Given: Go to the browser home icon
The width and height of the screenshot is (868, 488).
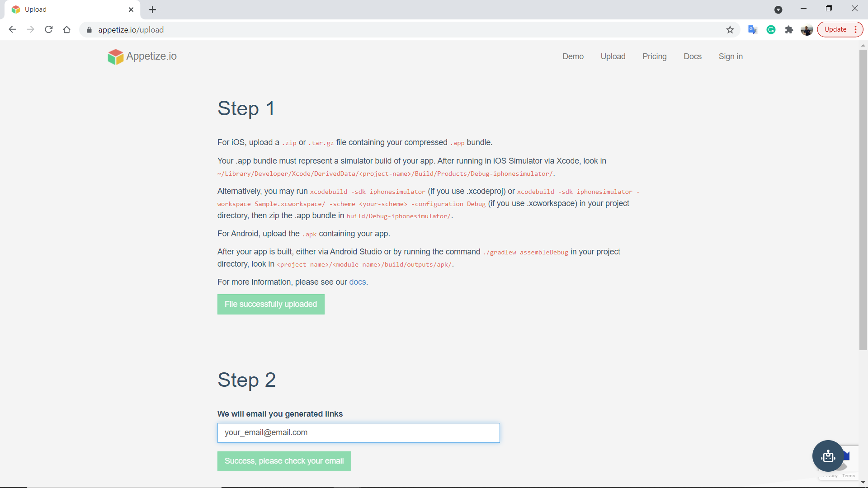Looking at the screenshot, I should [x=67, y=30].
